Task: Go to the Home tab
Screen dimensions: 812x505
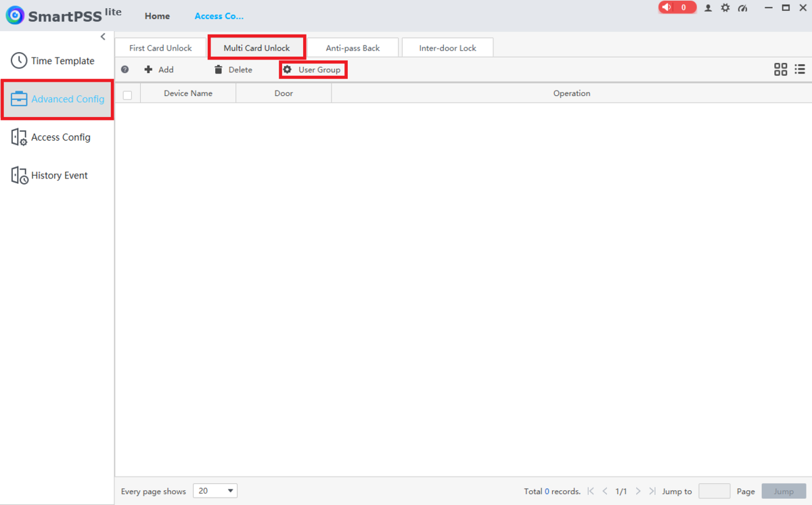Action: pos(157,16)
